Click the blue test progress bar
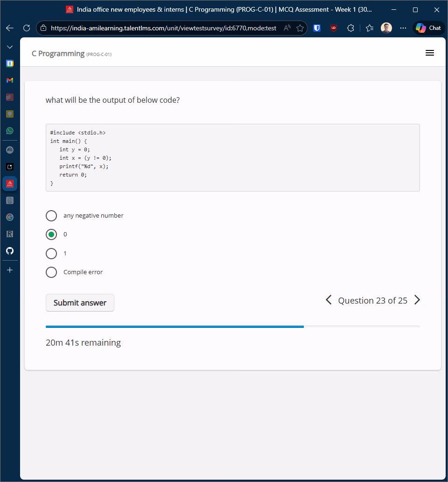The image size is (448, 482). (x=175, y=326)
